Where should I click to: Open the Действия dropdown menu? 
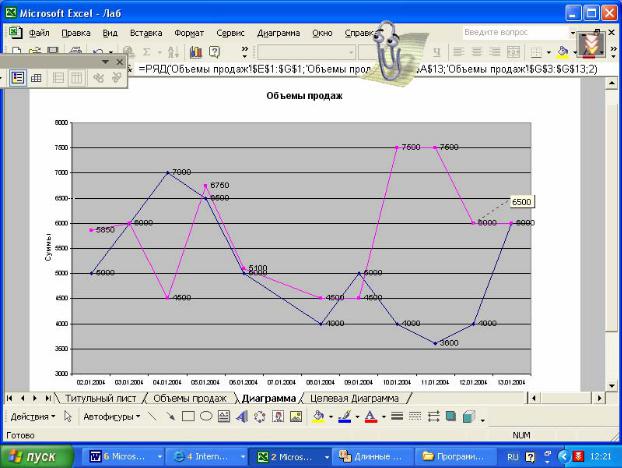33,416
